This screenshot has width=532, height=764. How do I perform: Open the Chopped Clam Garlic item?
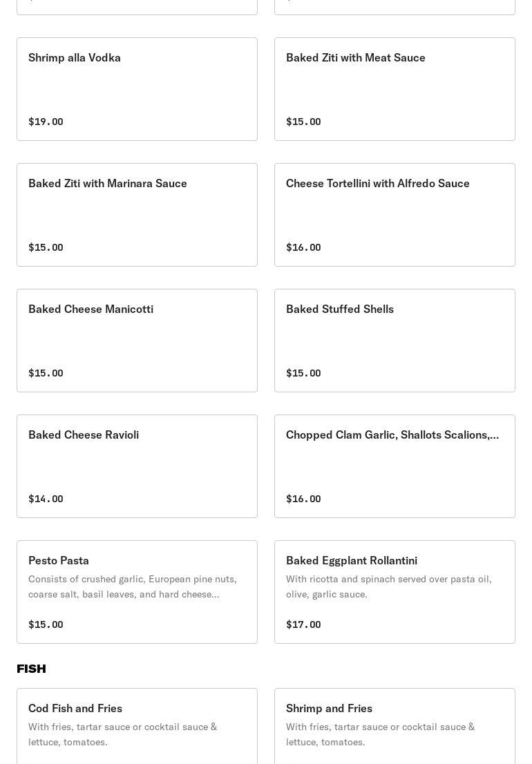[x=395, y=466]
